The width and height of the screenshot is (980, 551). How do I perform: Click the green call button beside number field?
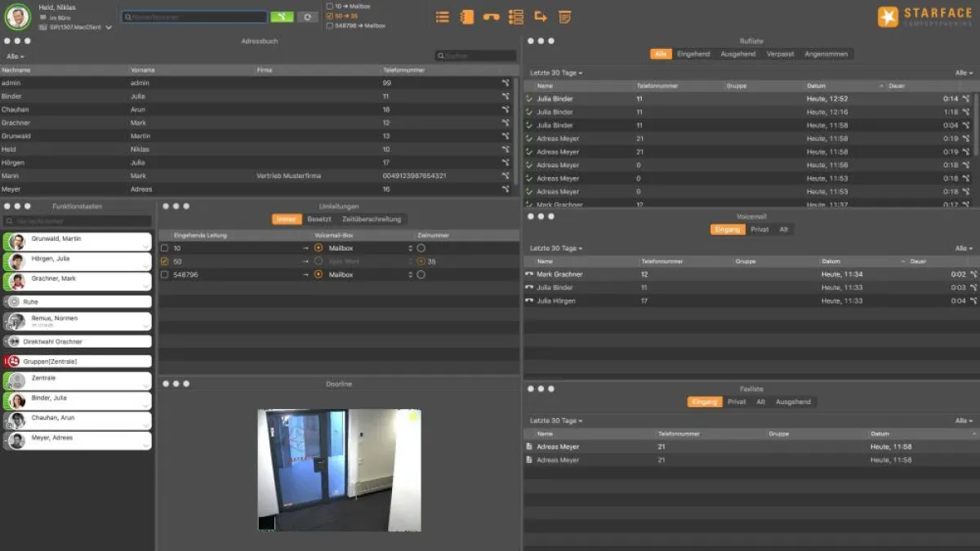click(282, 16)
